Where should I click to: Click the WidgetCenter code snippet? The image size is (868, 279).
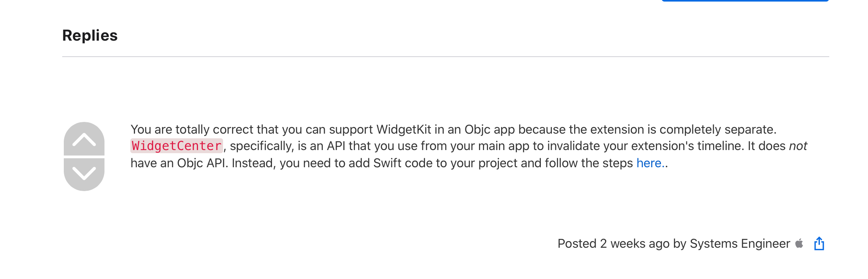click(176, 146)
